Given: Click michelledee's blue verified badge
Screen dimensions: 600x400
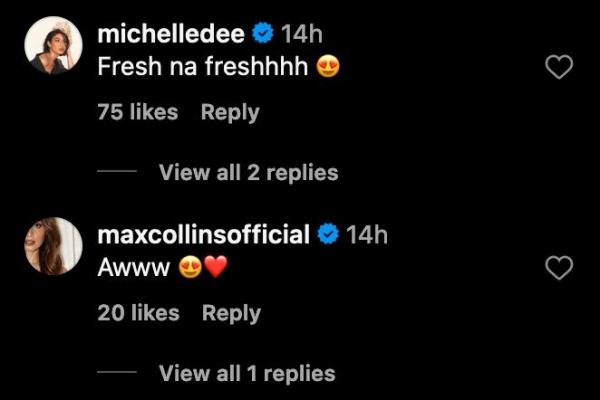Looking at the screenshot, I should 263,35.
